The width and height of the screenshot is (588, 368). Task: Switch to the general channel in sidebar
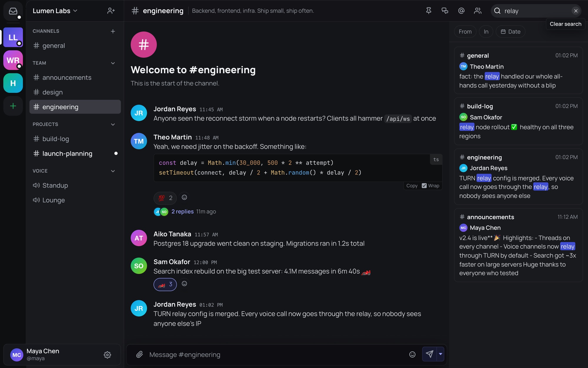pos(75,46)
